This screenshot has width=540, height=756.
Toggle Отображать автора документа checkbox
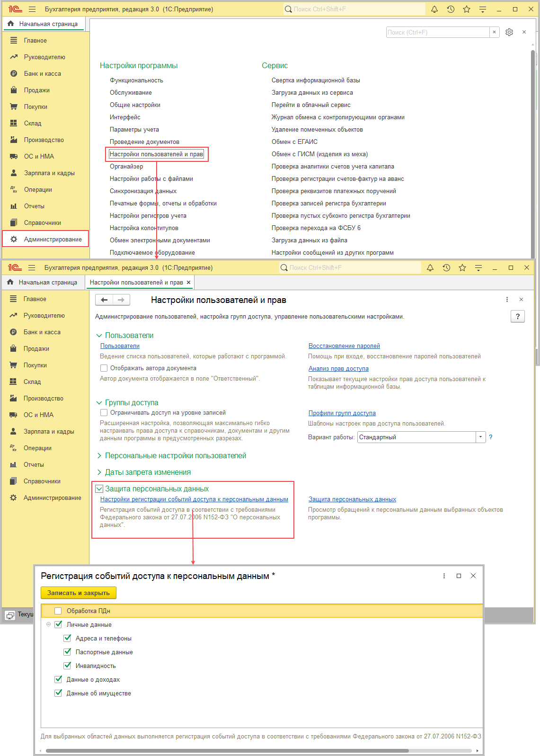click(104, 368)
